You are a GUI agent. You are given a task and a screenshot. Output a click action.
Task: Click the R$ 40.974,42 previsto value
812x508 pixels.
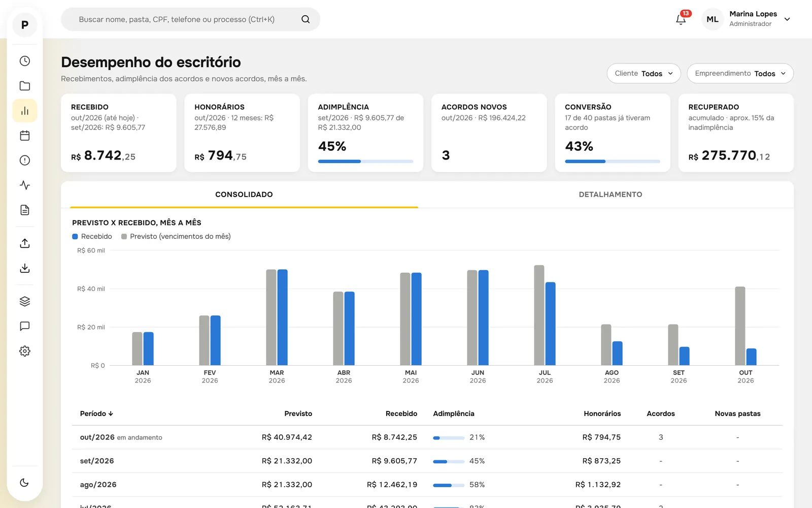(x=287, y=437)
